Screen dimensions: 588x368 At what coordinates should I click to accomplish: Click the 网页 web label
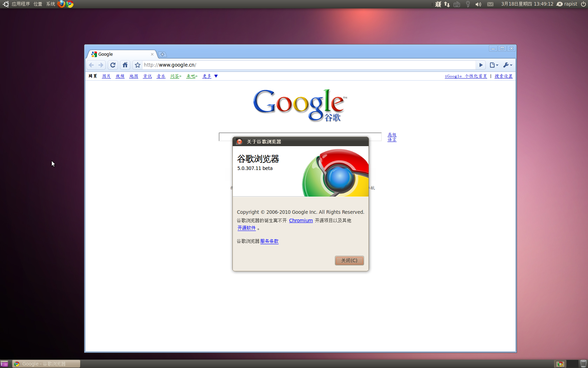(93, 76)
